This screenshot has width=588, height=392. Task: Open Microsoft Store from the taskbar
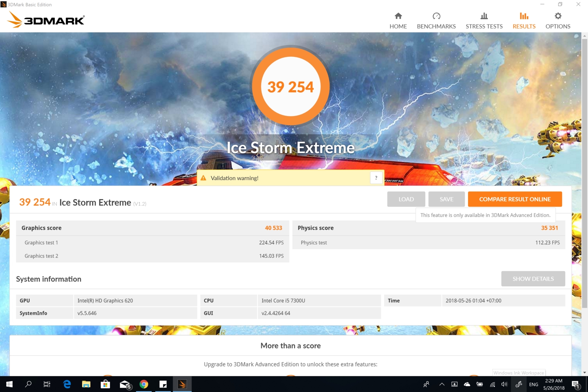pos(105,384)
